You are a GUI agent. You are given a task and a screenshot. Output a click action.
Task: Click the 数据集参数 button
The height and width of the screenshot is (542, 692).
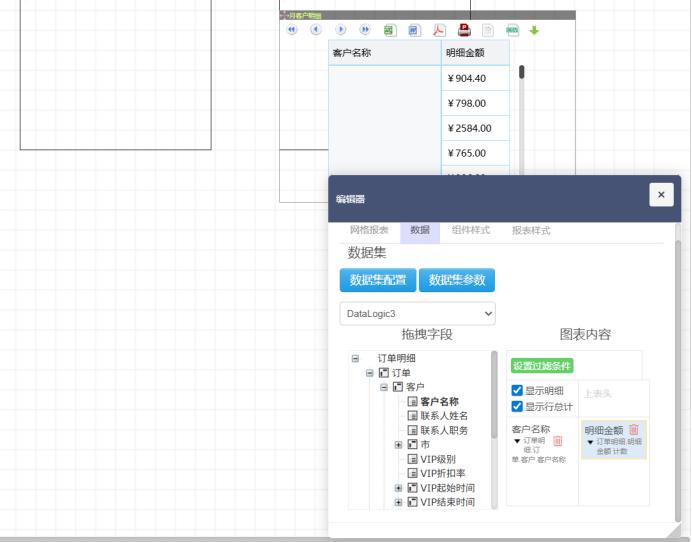457,280
